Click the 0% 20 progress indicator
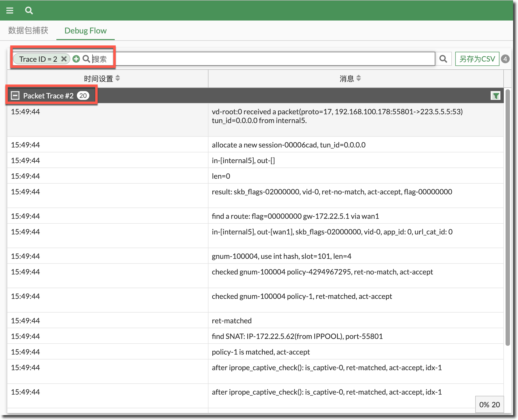 coord(489,405)
